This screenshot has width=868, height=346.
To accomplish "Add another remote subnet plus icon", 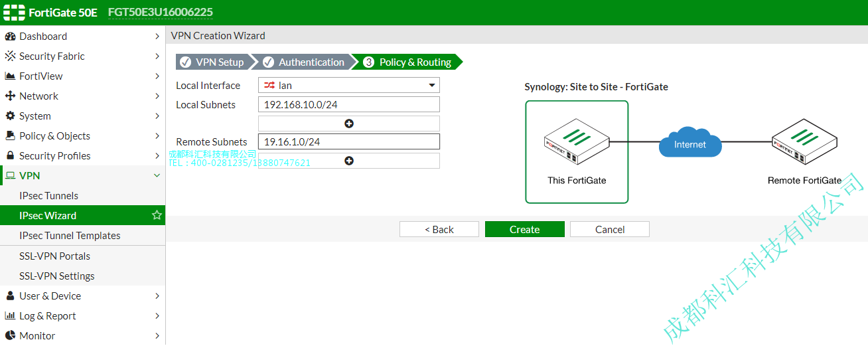I will tap(349, 161).
